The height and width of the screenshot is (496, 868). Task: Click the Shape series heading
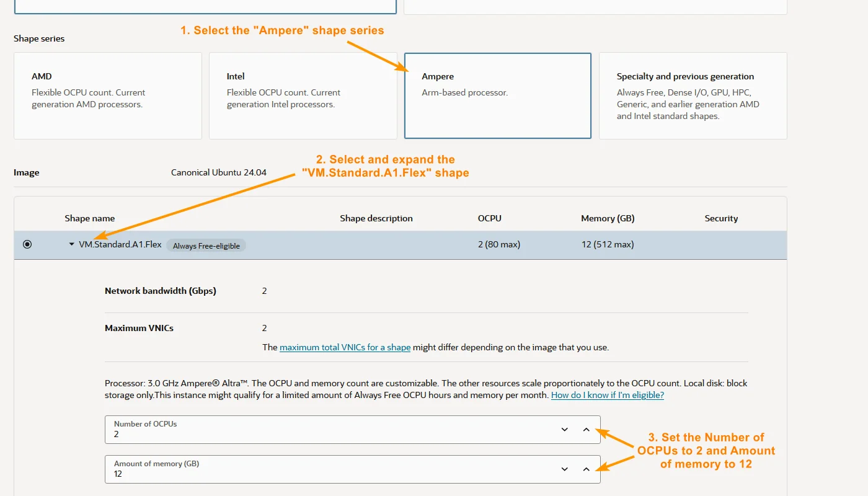(39, 38)
